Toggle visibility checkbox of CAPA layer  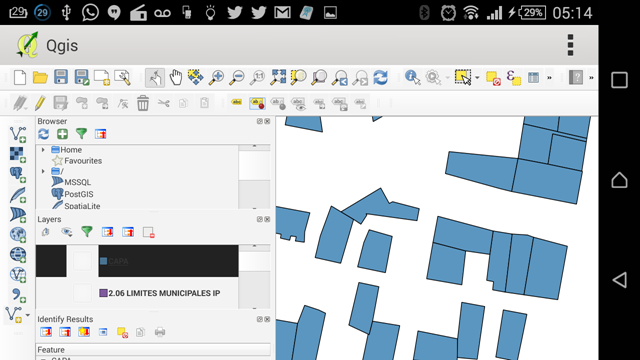pyautogui.click(x=82, y=261)
